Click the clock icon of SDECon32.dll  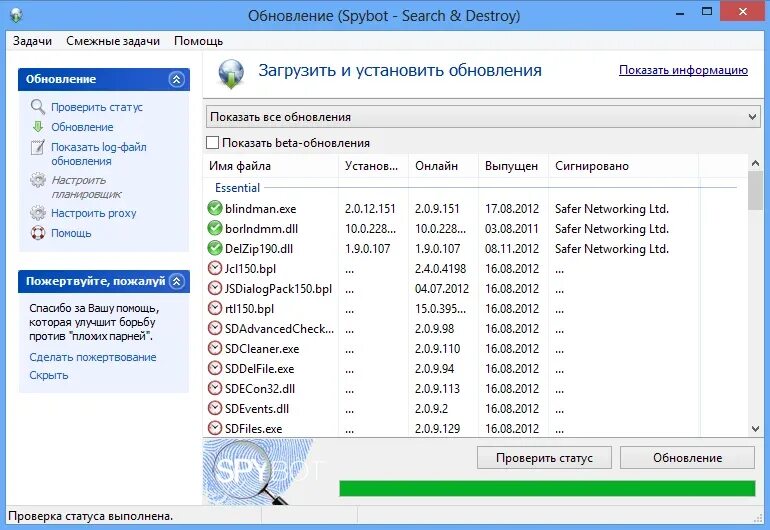point(215,388)
